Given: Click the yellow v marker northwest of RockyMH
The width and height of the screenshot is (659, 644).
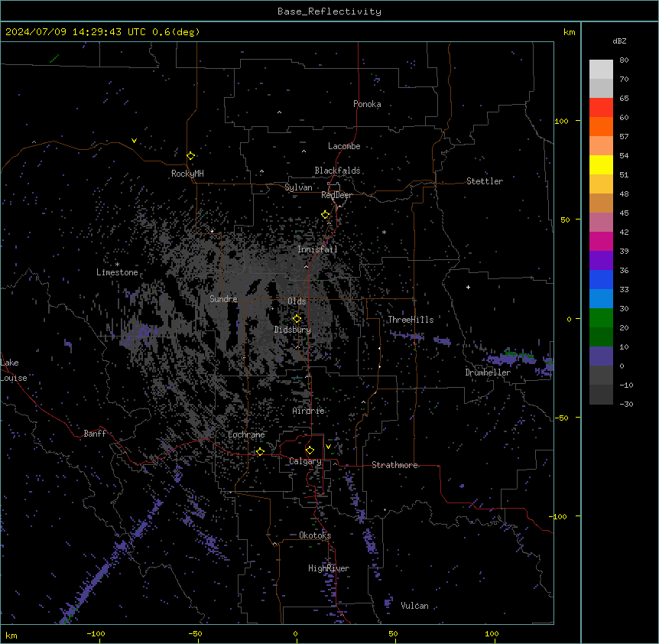Looking at the screenshot, I should [x=134, y=141].
